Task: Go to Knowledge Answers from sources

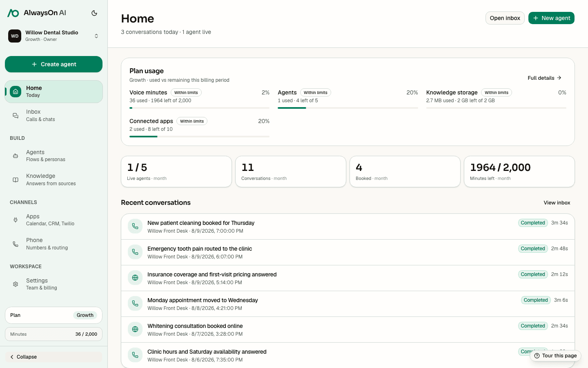Action: point(53,180)
